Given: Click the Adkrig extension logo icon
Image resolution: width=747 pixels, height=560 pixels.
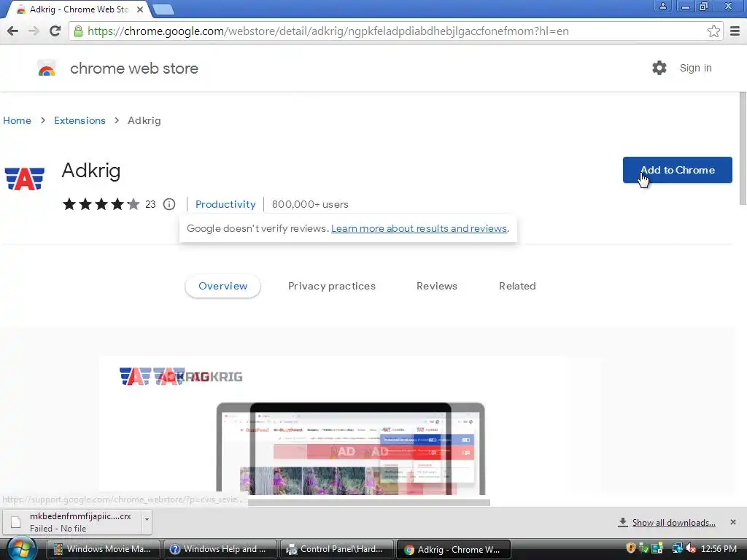Looking at the screenshot, I should 24,179.
